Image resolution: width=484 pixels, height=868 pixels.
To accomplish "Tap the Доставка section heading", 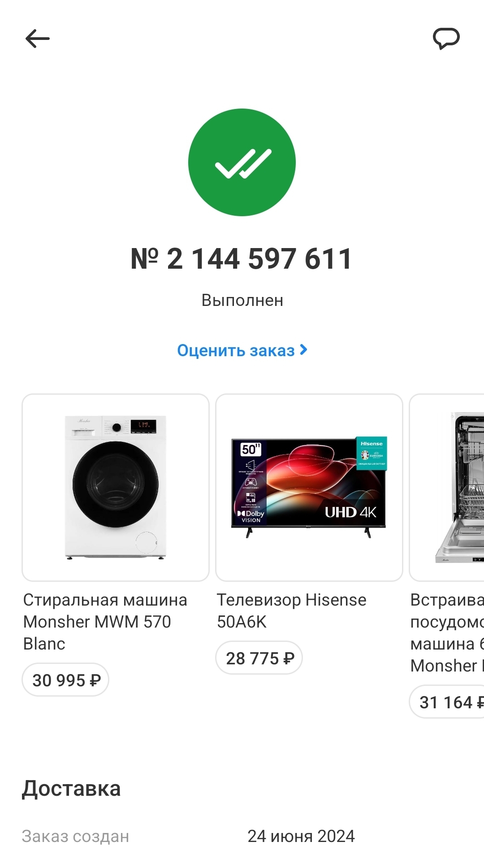I will 71,788.
